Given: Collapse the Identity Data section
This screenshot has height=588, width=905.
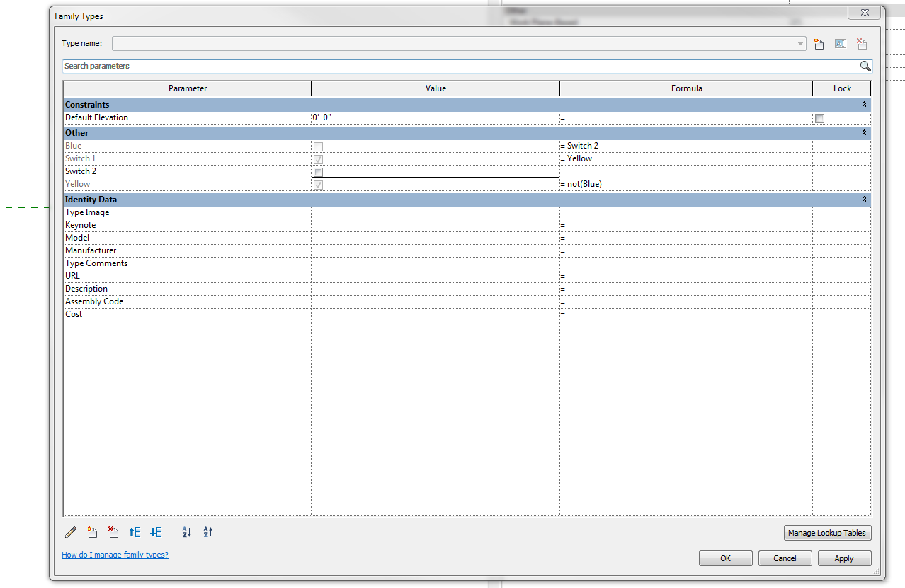Looking at the screenshot, I should tap(863, 199).
